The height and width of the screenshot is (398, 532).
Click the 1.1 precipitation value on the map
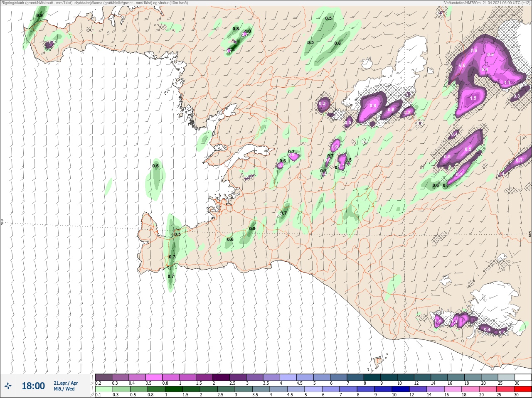point(507,83)
